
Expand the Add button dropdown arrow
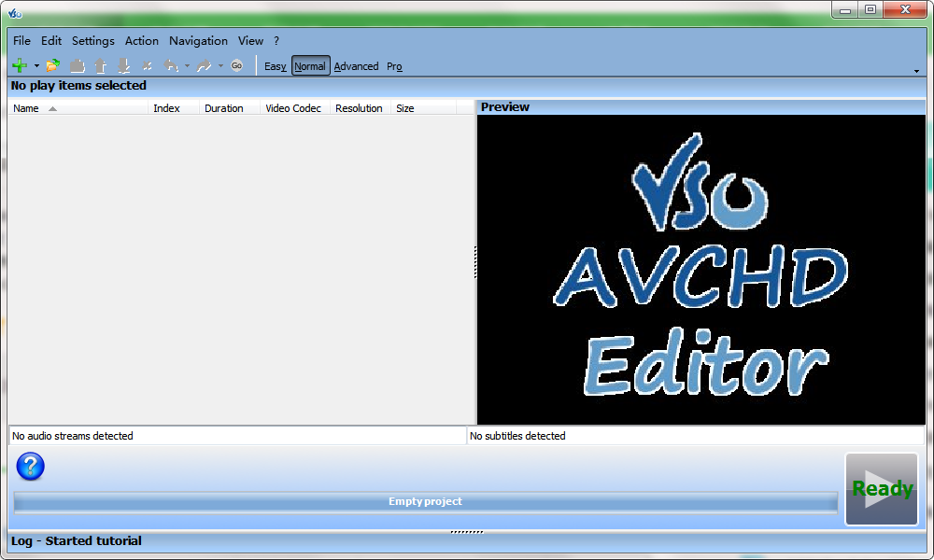[x=36, y=66]
